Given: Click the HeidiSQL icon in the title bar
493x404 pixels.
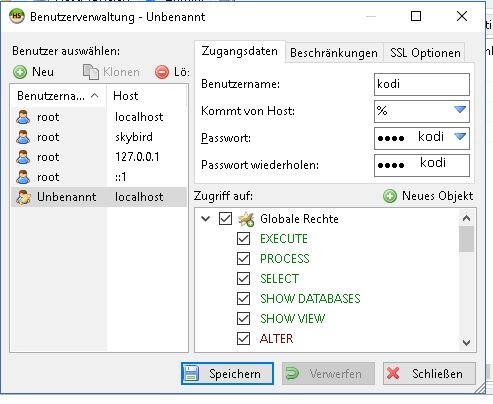Looking at the screenshot, I should tap(17, 16).
